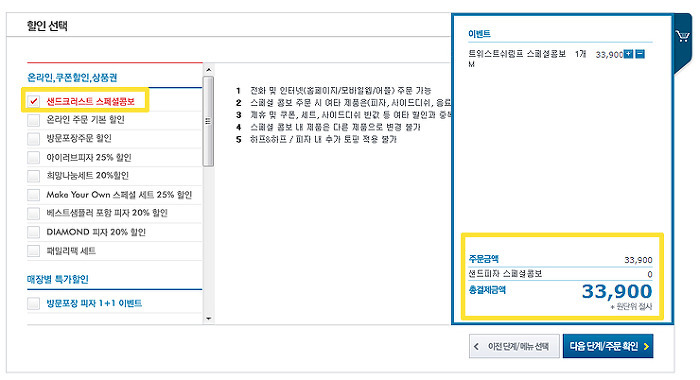
Task: Click scroll down arrow of discount list
Action: click(x=208, y=318)
